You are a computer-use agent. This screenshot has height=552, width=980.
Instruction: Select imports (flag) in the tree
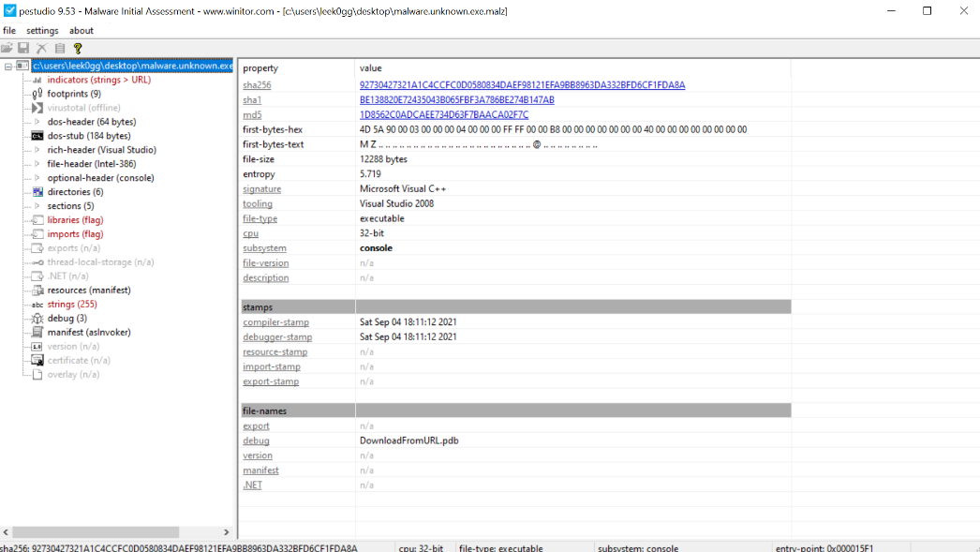pos(75,234)
